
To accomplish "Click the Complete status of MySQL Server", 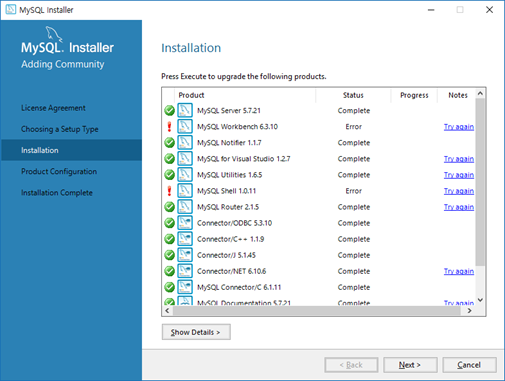I will (x=354, y=111).
